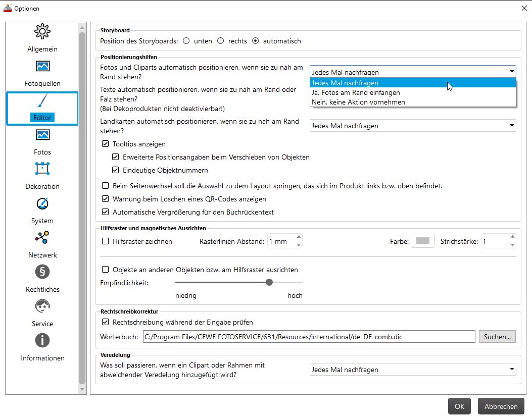Enable Beim Seitenwechsel Auswahl springen checkbox
The image size is (532, 418).
click(105, 186)
